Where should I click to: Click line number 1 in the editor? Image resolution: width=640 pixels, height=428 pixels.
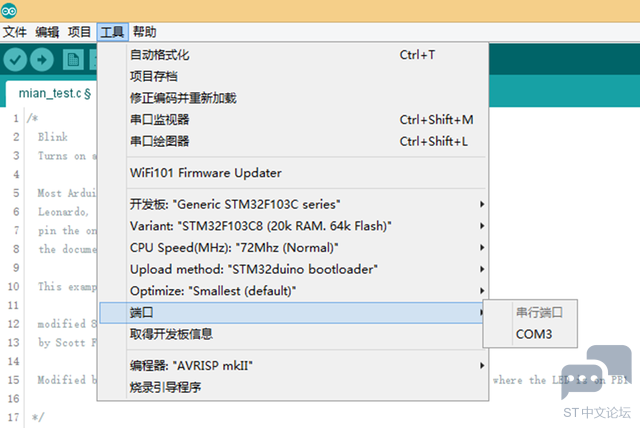pyautogui.click(x=16, y=118)
